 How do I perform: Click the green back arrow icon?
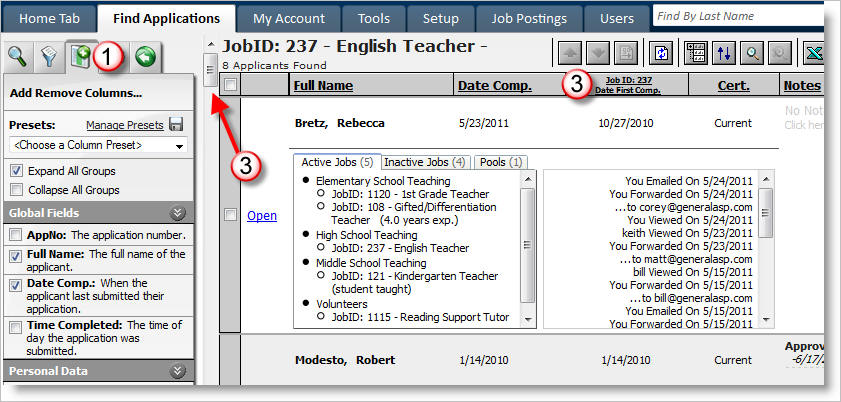pos(146,57)
